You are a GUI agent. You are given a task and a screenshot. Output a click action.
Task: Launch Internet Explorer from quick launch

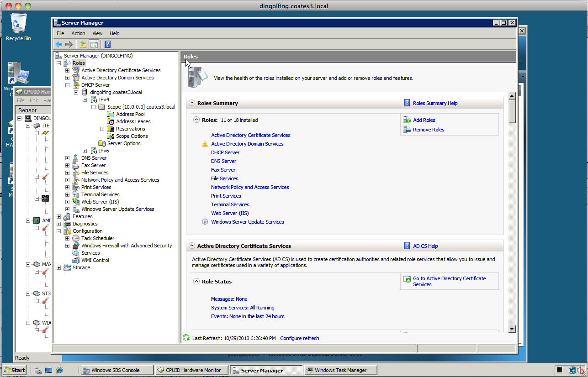coord(59,370)
